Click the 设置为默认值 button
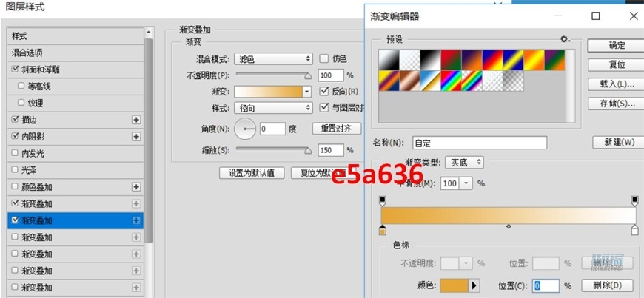The height and width of the screenshot is (298, 644). point(252,173)
